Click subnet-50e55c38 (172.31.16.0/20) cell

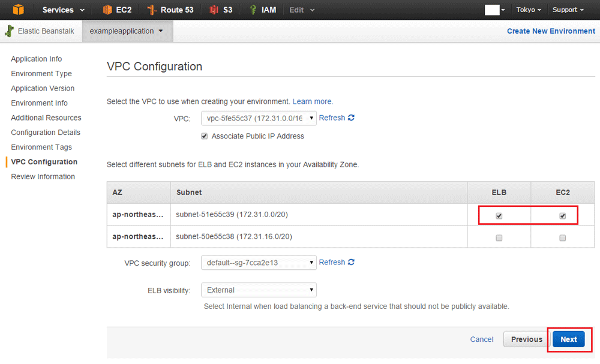point(319,237)
